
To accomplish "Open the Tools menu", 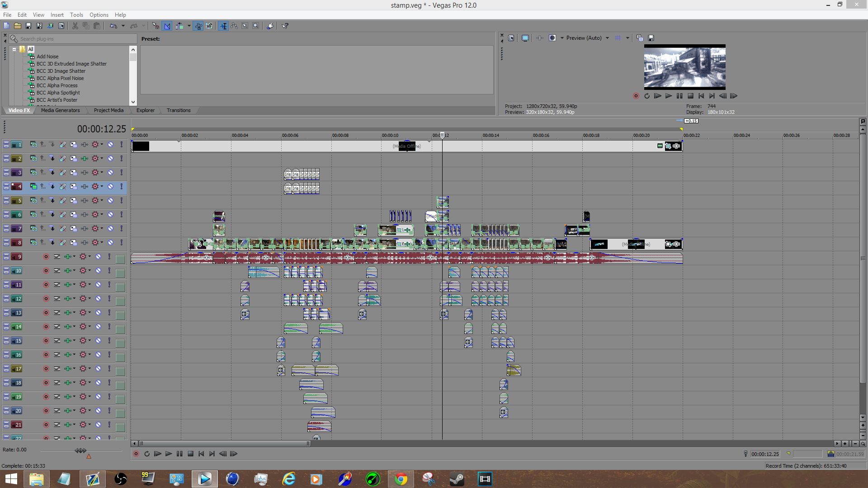I will (76, 15).
